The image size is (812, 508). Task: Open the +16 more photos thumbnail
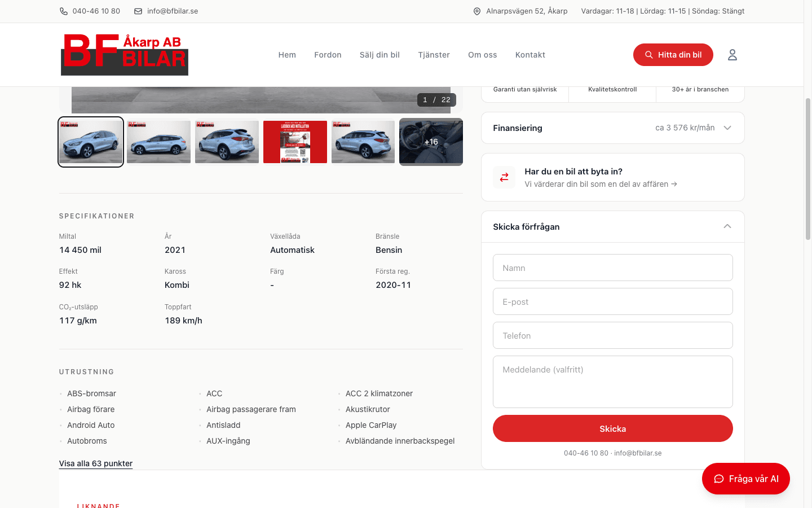[431, 142]
